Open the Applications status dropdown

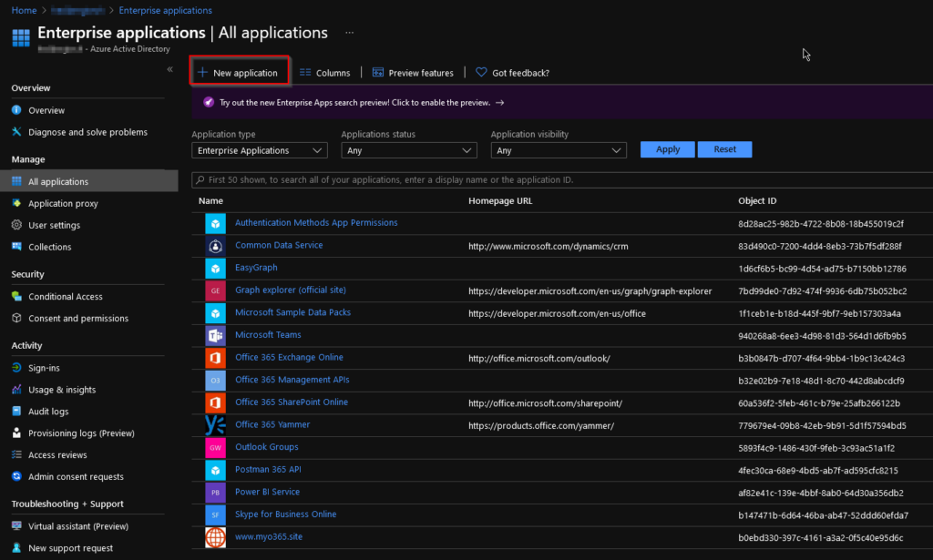tap(409, 150)
